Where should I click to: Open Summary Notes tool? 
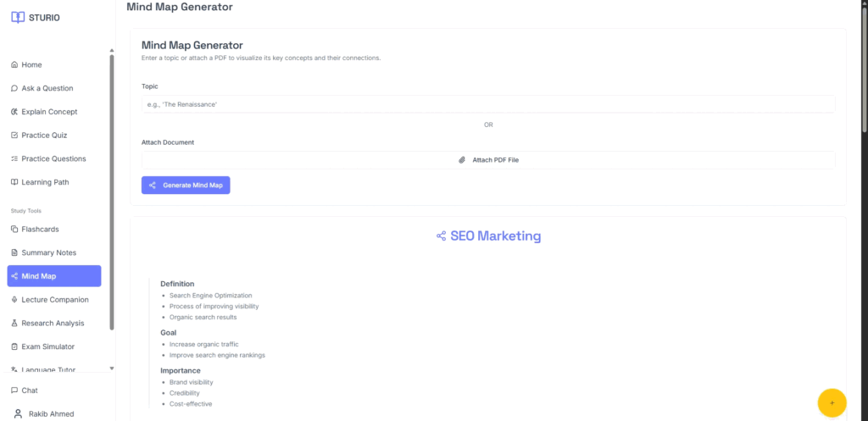(x=54, y=252)
